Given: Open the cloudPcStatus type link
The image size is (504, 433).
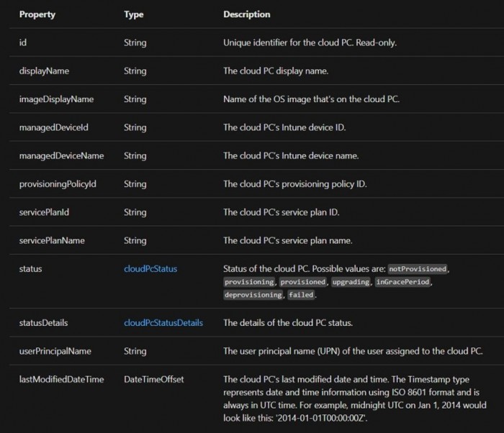Looking at the screenshot, I should coord(150,269).
